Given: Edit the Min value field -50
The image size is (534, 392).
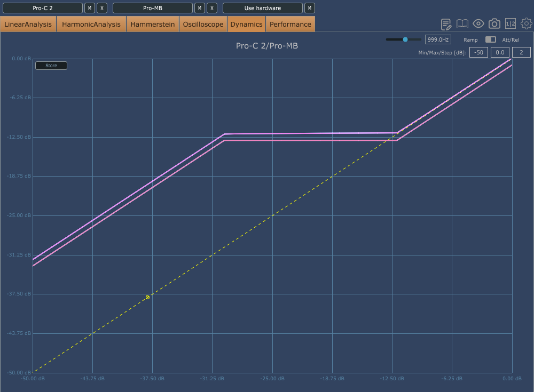Looking at the screenshot, I should click(x=478, y=52).
